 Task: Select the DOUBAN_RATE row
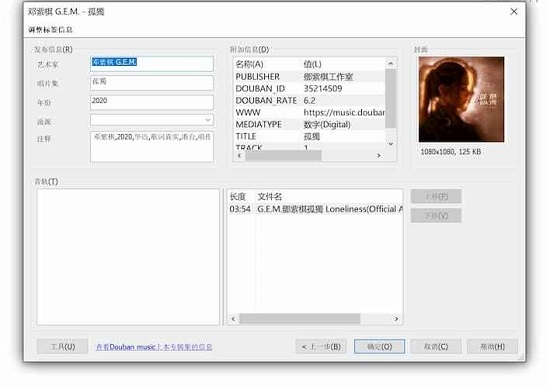309,101
